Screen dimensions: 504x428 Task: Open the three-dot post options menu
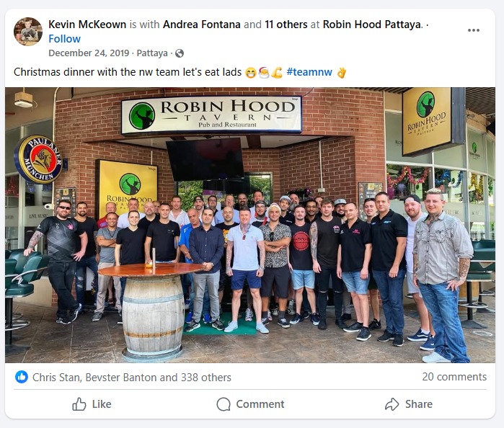[474, 30]
